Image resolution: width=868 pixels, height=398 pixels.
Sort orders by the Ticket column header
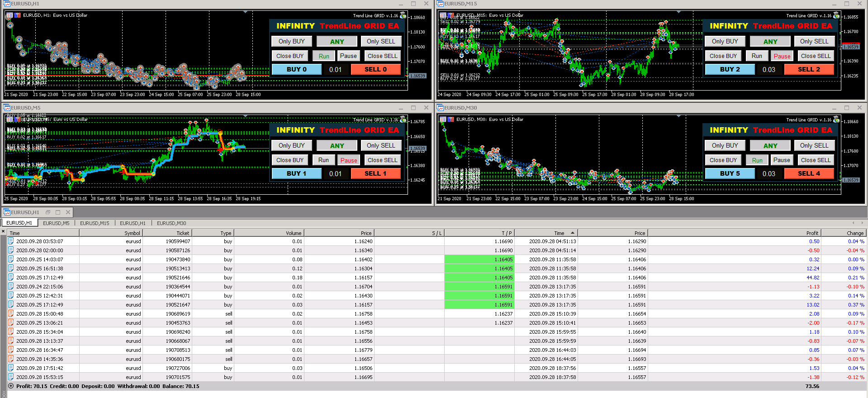pos(167,233)
